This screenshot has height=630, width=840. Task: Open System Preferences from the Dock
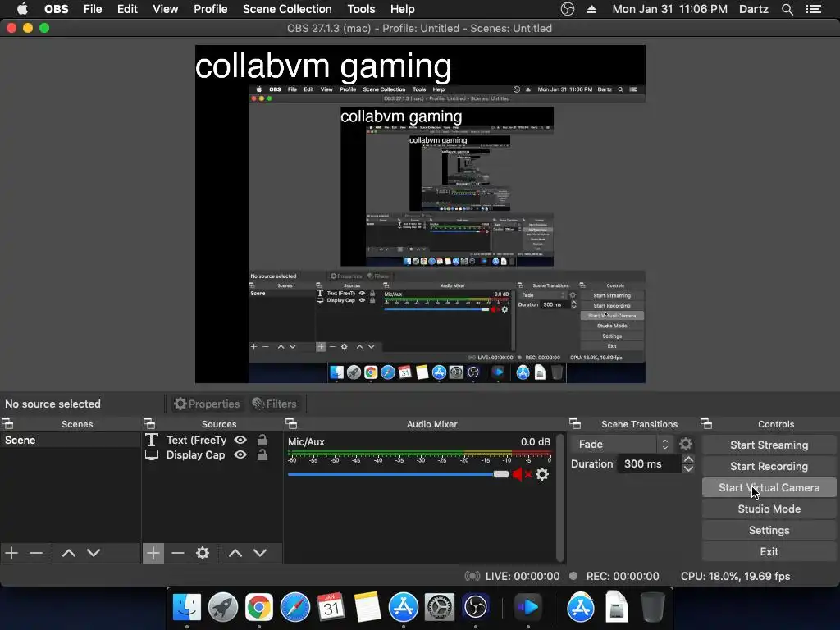click(440, 607)
